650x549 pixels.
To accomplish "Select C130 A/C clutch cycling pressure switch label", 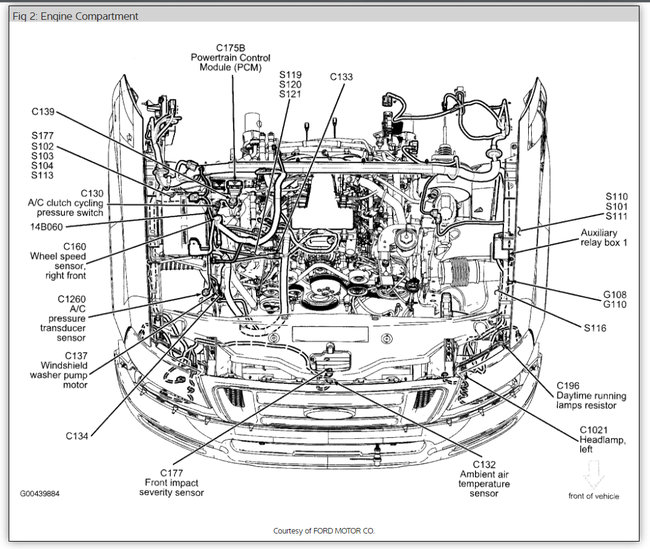I will coord(65,203).
